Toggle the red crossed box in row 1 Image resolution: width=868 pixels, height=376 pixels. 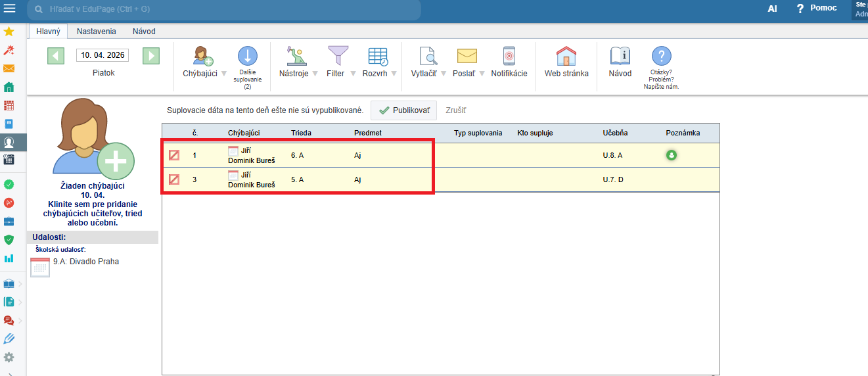(x=174, y=155)
